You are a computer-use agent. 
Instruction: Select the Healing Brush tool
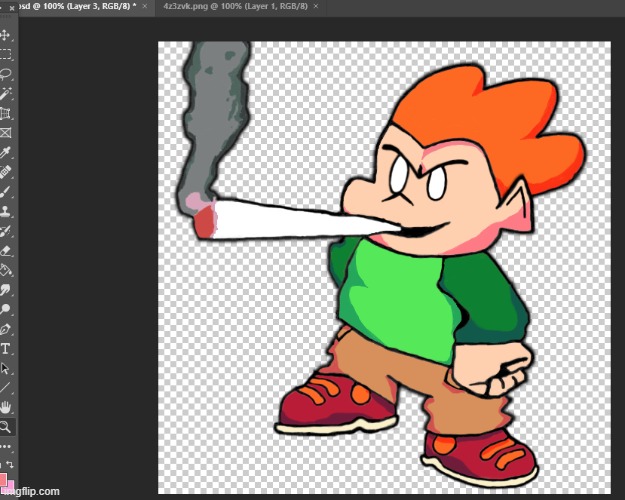tap(5, 172)
